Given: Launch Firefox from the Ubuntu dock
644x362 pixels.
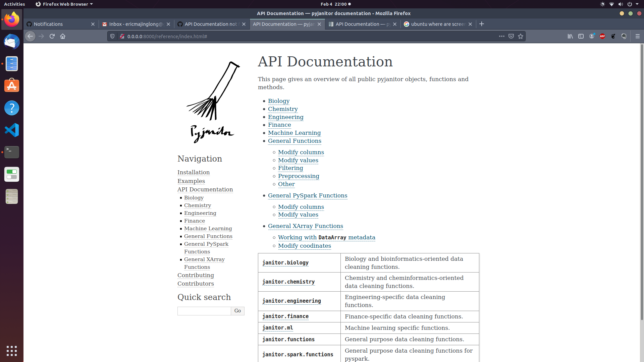Looking at the screenshot, I should pyautogui.click(x=12, y=19).
